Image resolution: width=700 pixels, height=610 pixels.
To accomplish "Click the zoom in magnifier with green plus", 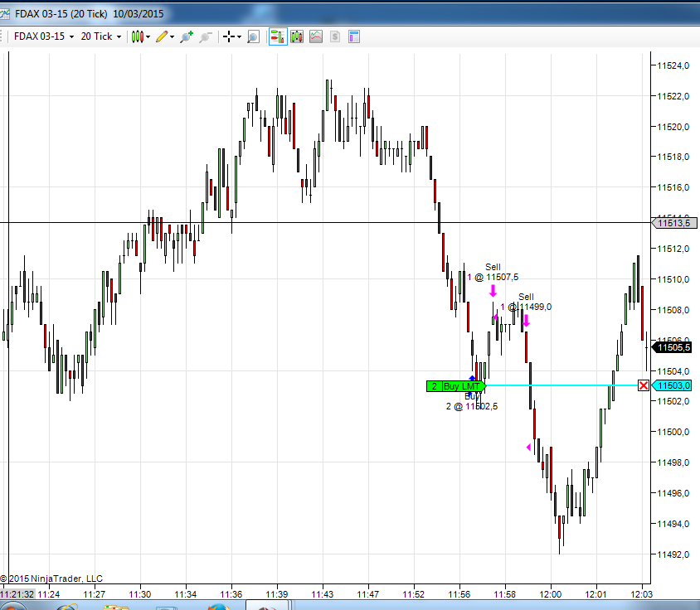I will (187, 36).
